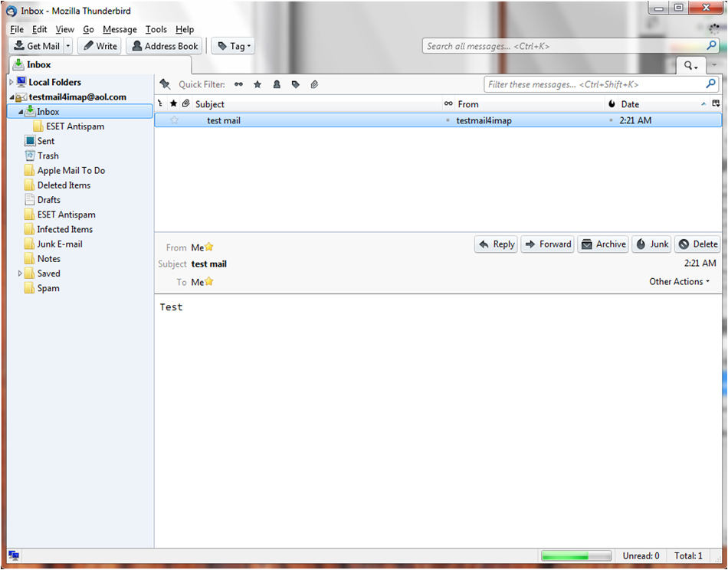This screenshot has height=570, width=728.
Task: Filter messages by tags icon
Action: click(296, 84)
